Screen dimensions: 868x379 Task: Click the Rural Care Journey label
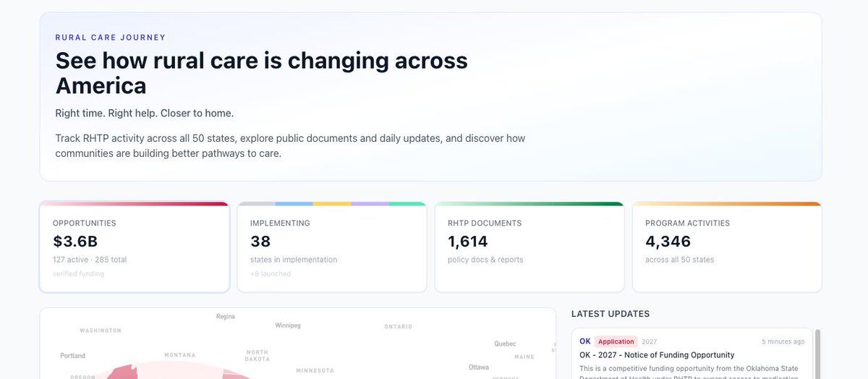click(111, 38)
